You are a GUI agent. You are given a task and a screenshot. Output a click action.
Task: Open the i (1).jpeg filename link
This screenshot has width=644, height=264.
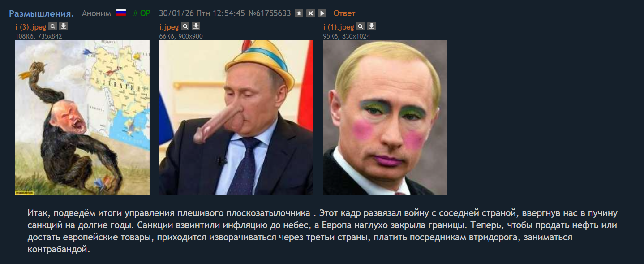pyautogui.click(x=339, y=27)
